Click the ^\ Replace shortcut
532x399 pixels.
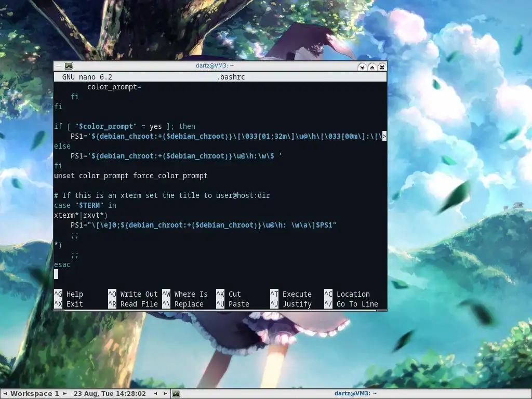coord(183,304)
